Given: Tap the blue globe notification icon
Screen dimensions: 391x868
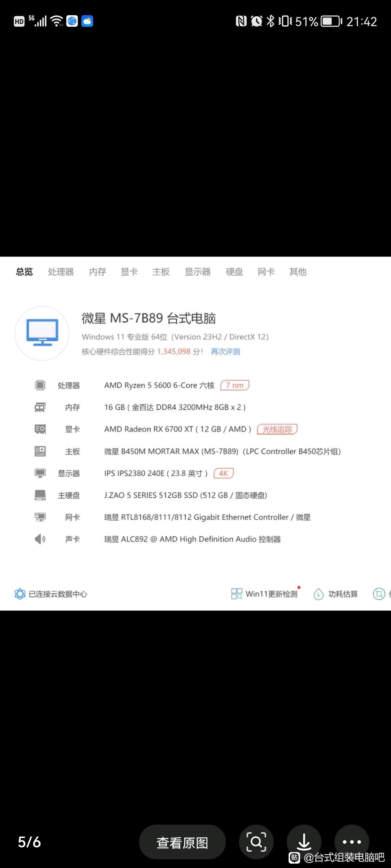Looking at the screenshot, I should click(72, 21).
